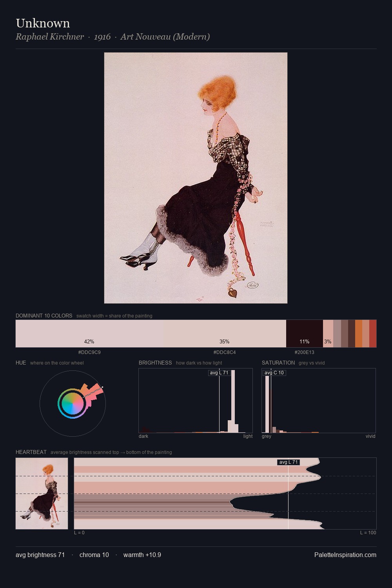Click the "HUE" section heading
This screenshot has height=588, width=392.
tap(21, 363)
